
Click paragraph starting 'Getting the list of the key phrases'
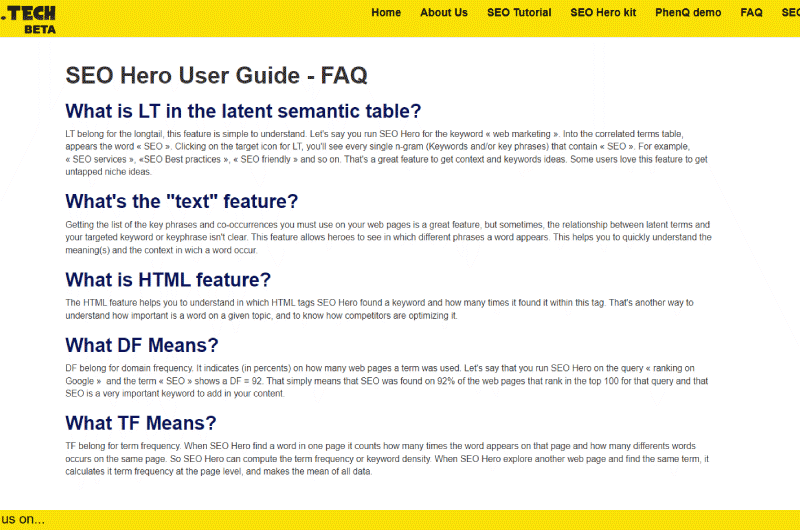(x=388, y=237)
